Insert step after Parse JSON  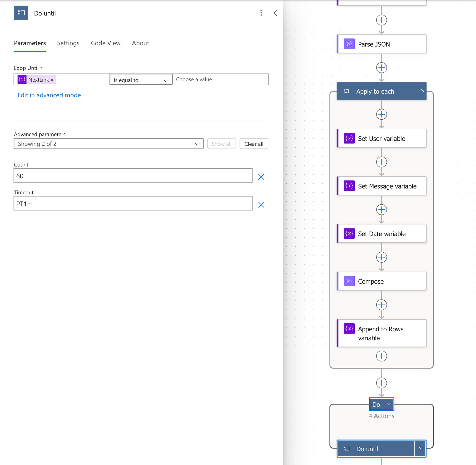[381, 68]
